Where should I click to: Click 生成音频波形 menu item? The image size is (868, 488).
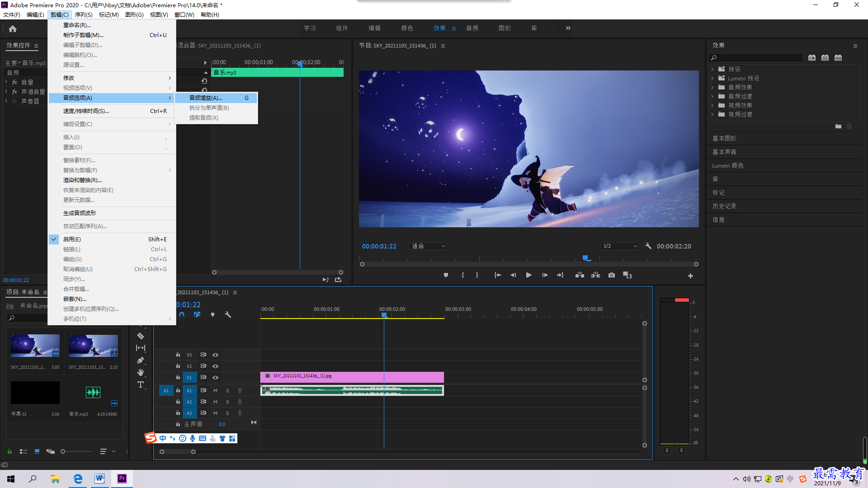[112, 213]
